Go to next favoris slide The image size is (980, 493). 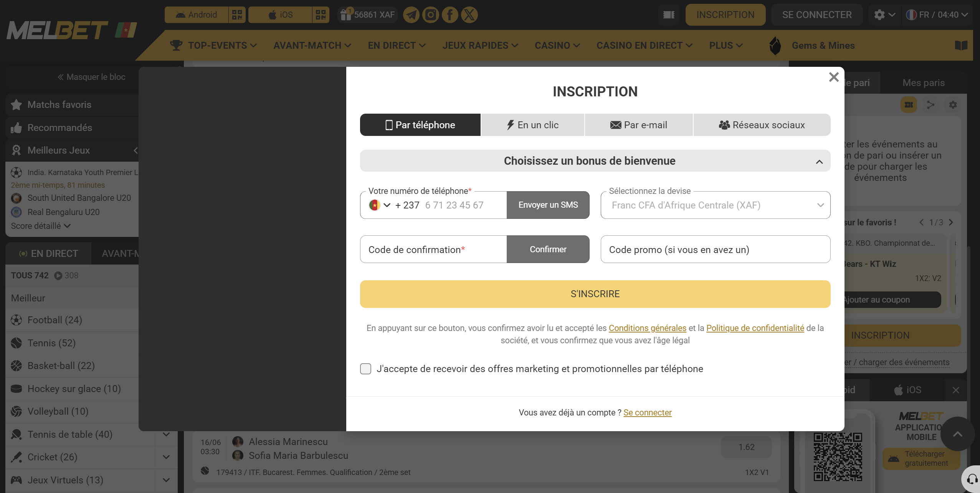[951, 223]
